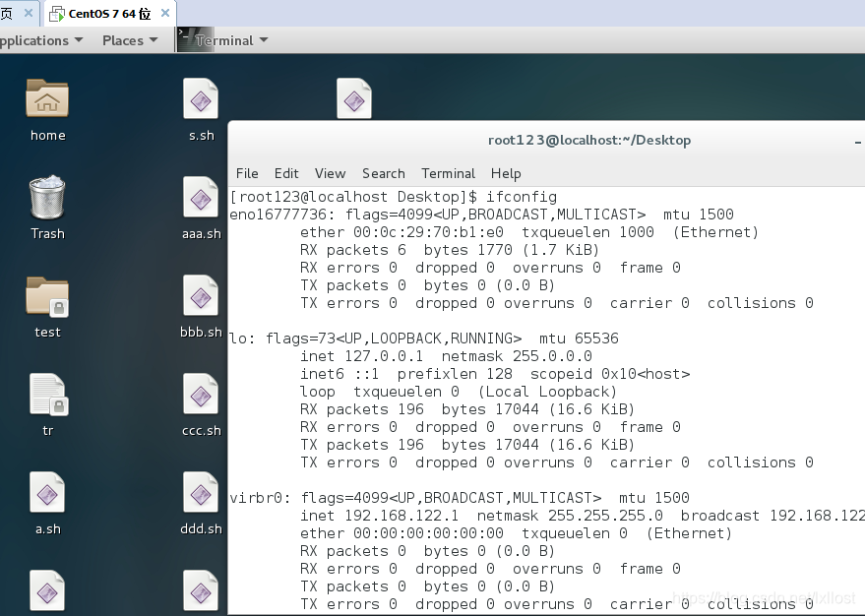
Task: Select the script icon partly behind terminal title
Action: point(354,98)
